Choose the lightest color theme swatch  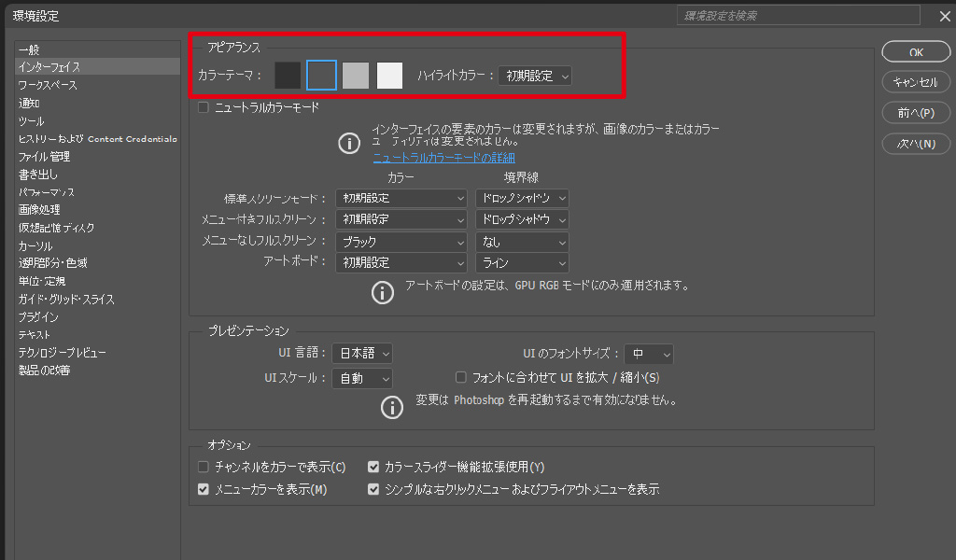coord(389,76)
